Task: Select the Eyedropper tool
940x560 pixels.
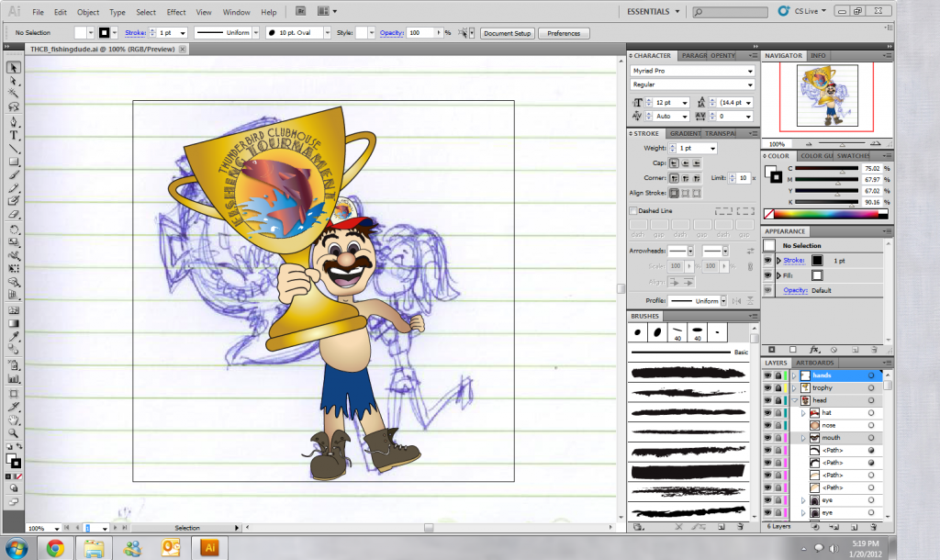Action: pos(13,337)
